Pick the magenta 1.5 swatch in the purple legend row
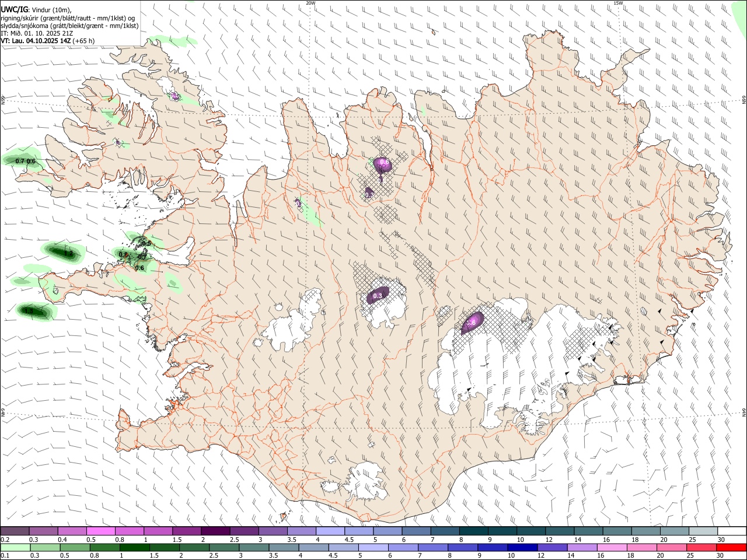Image resolution: width=747 pixels, height=560 pixels. coord(187,531)
